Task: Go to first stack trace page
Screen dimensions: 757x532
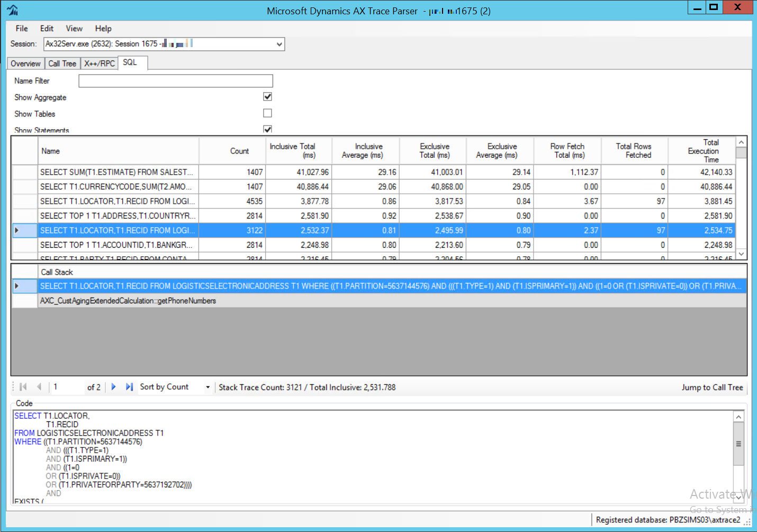Action: coord(23,387)
